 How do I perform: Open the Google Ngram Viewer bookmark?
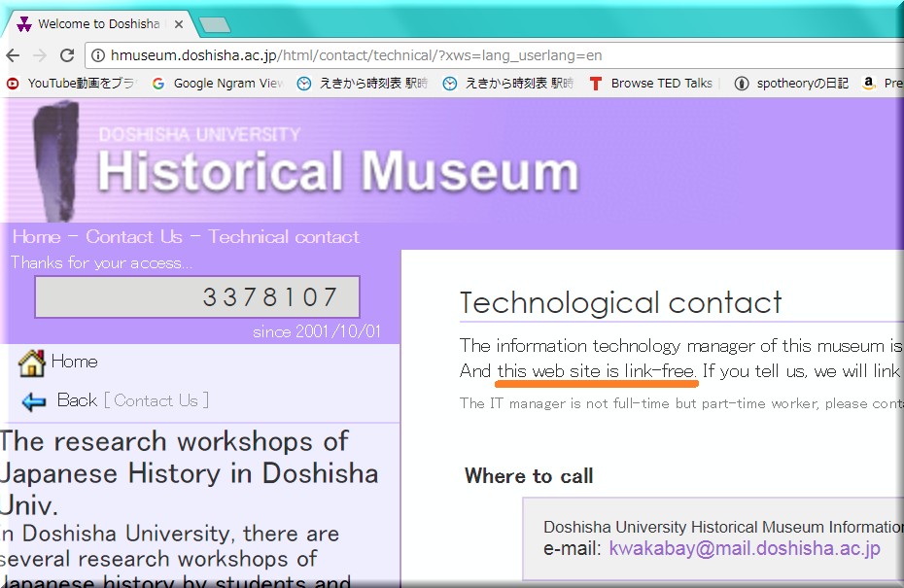coord(218,84)
